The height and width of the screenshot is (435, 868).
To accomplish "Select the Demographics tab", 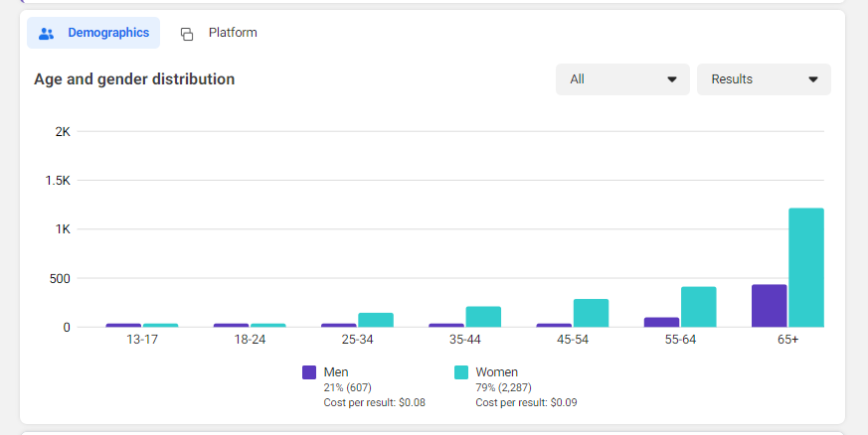I will pos(93,33).
